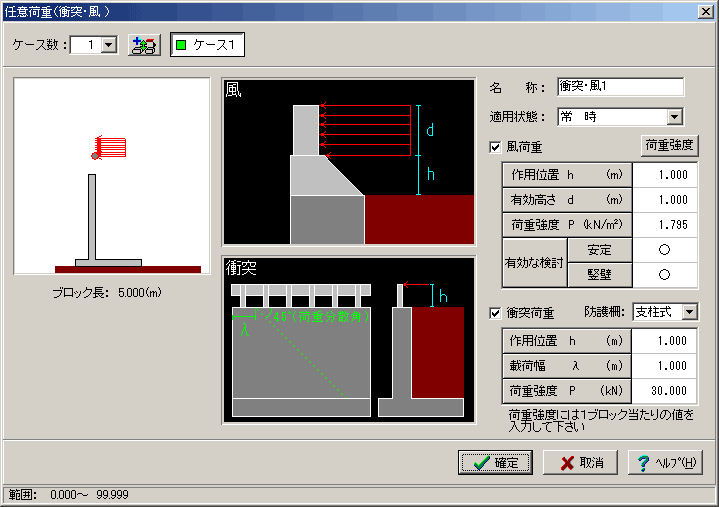Click 載荷幅 λ value 1.000
Image resolution: width=719 pixels, height=507 pixels.
pos(664,366)
